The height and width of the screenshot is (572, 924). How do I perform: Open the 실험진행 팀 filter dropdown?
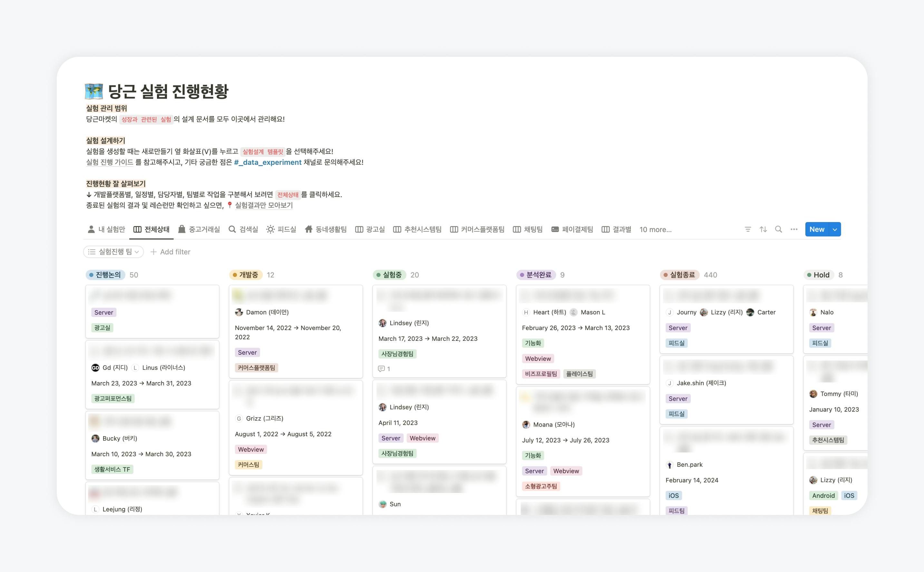point(113,252)
